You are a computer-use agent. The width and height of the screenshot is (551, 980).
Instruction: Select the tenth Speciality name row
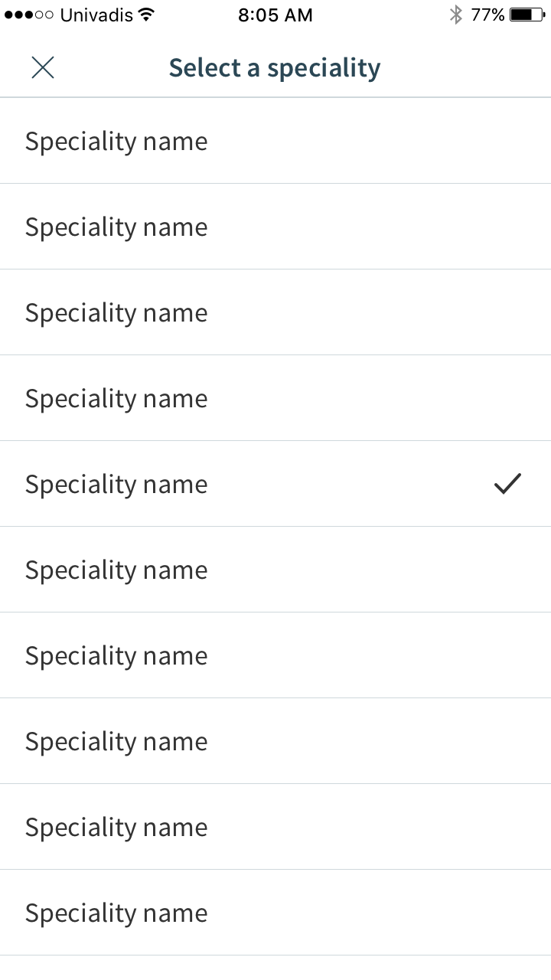275,913
